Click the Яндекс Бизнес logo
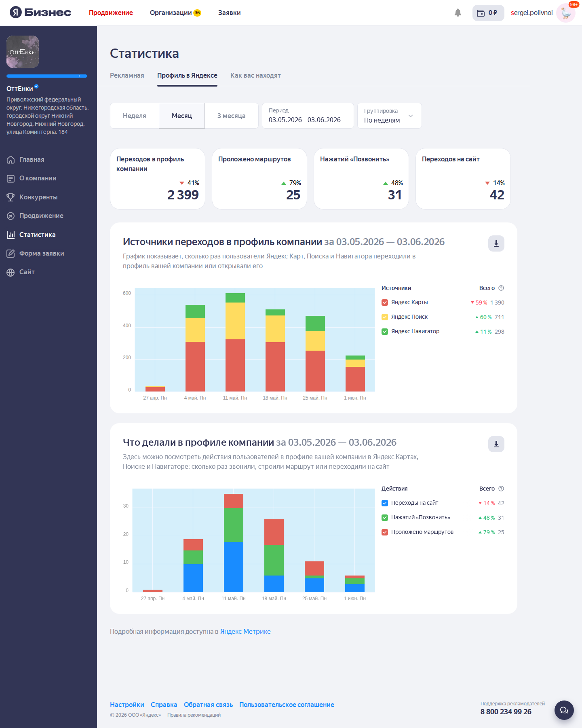Screen dimensions: 582x728 (40, 13)
